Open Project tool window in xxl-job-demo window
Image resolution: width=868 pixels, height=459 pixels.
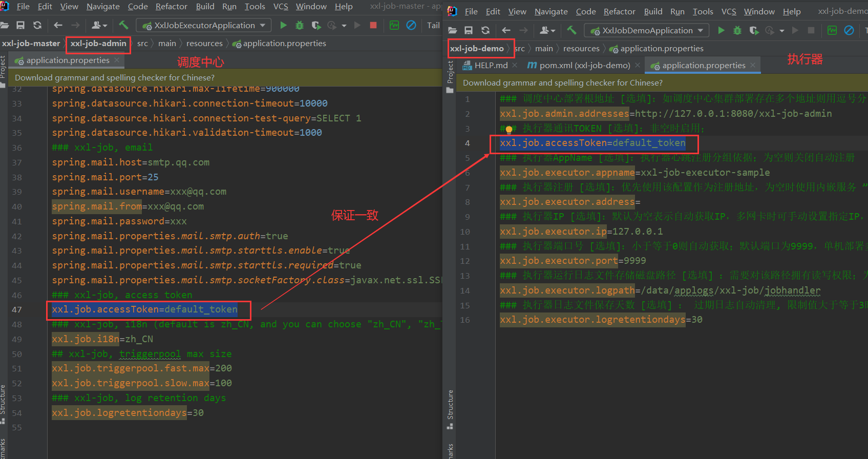(450, 76)
